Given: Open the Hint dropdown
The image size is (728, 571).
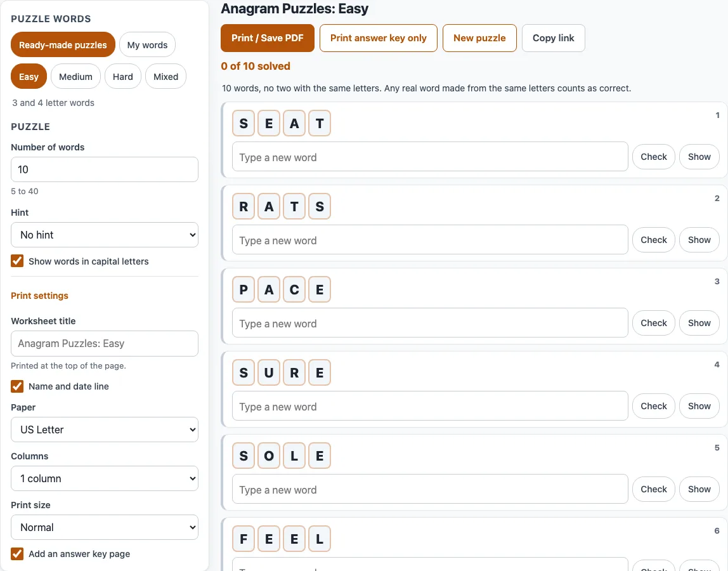Looking at the screenshot, I should coord(105,235).
